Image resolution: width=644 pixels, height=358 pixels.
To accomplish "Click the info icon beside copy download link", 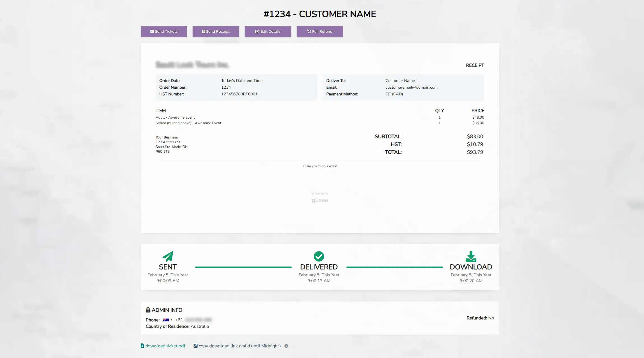I will [x=286, y=346].
